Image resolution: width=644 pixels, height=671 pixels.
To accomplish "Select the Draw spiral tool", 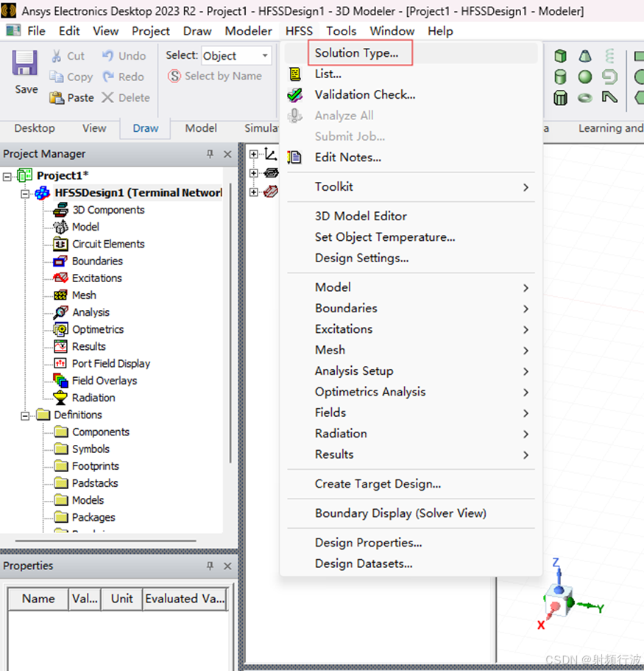I will click(x=610, y=77).
